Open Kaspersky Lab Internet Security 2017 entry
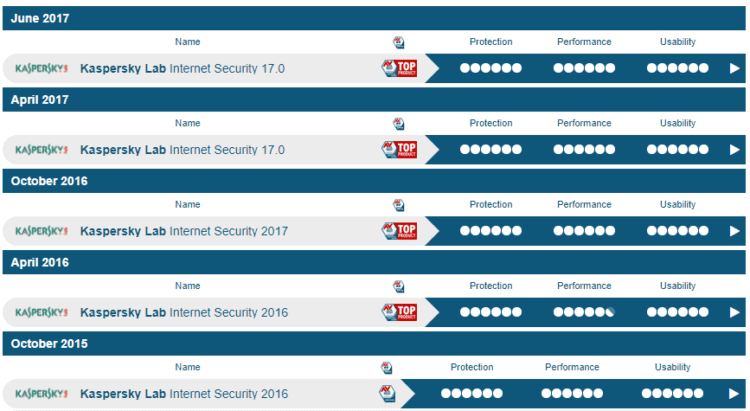Image resolution: width=750 pixels, height=411 pixels. [184, 231]
